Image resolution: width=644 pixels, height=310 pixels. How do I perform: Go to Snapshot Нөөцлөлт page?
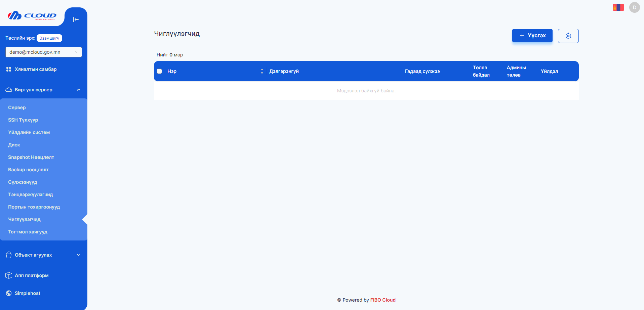31,157
